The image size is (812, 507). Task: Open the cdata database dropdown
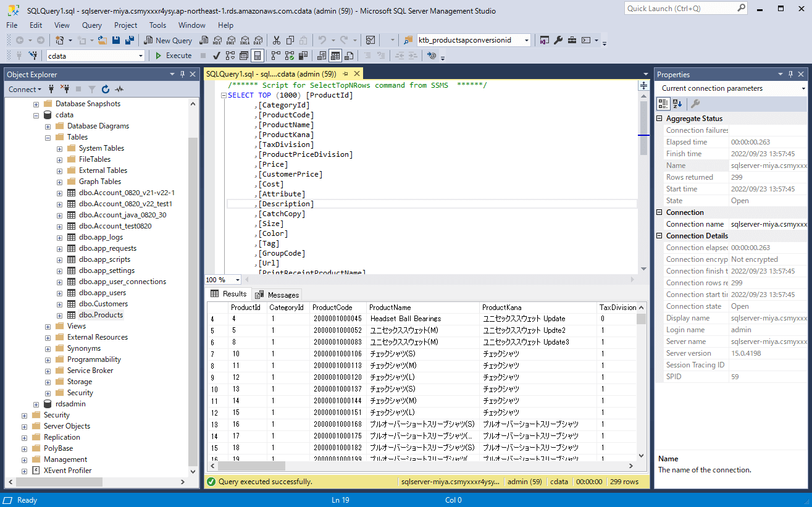tap(141, 56)
